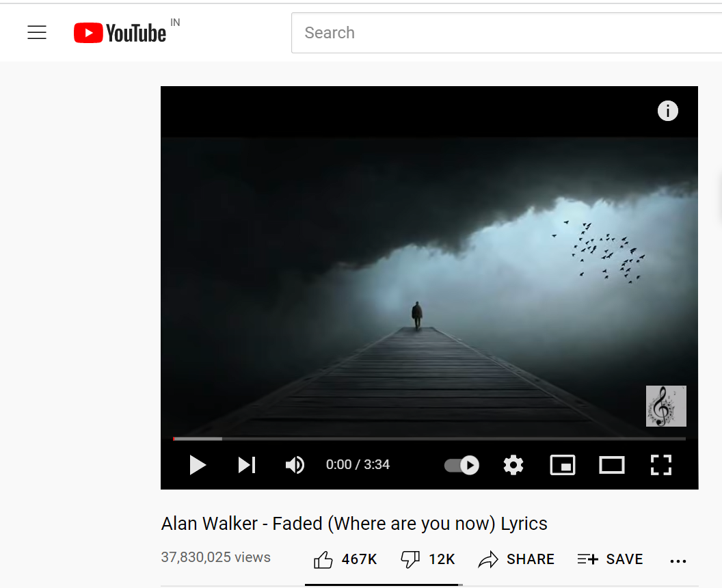Enable miniplayer mode
The height and width of the screenshot is (588, 722).
562,465
